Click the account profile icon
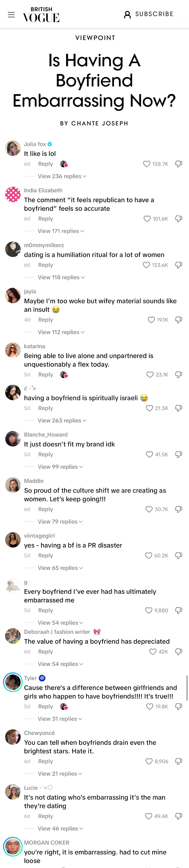This screenshot has height=868, width=189. point(127,15)
